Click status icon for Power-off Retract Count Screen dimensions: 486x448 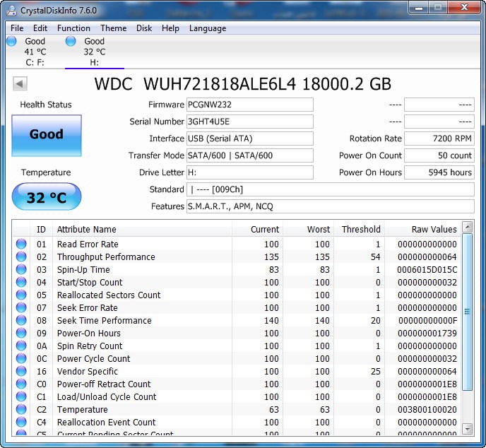pyautogui.click(x=21, y=384)
